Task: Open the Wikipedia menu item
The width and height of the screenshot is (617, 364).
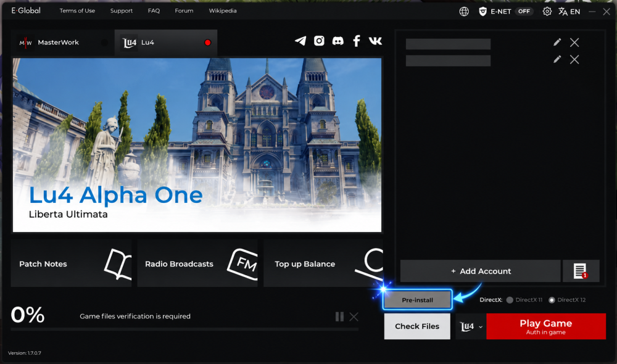Action: coord(223,10)
